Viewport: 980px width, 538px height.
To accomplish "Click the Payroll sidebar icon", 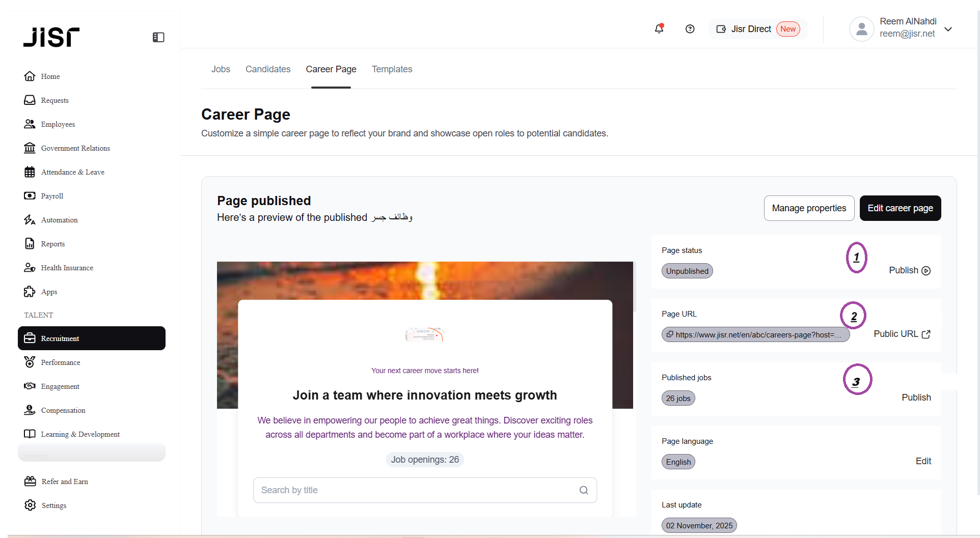I will 30,196.
